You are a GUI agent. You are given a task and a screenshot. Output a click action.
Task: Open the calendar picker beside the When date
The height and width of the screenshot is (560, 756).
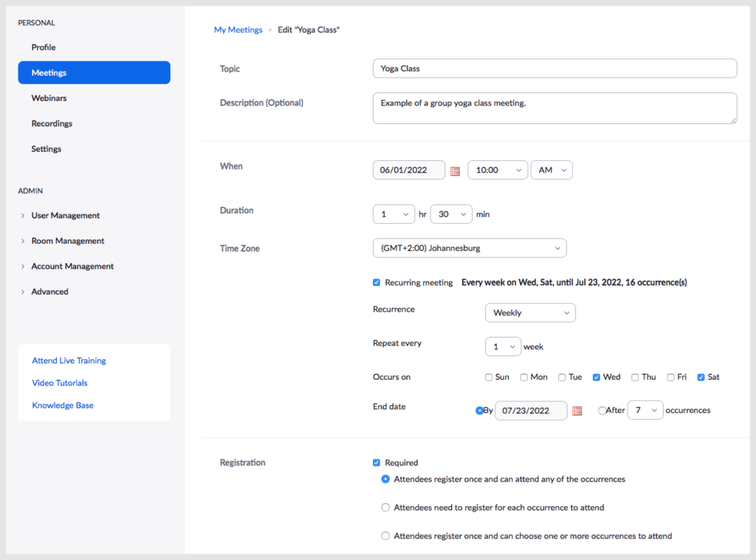(455, 171)
